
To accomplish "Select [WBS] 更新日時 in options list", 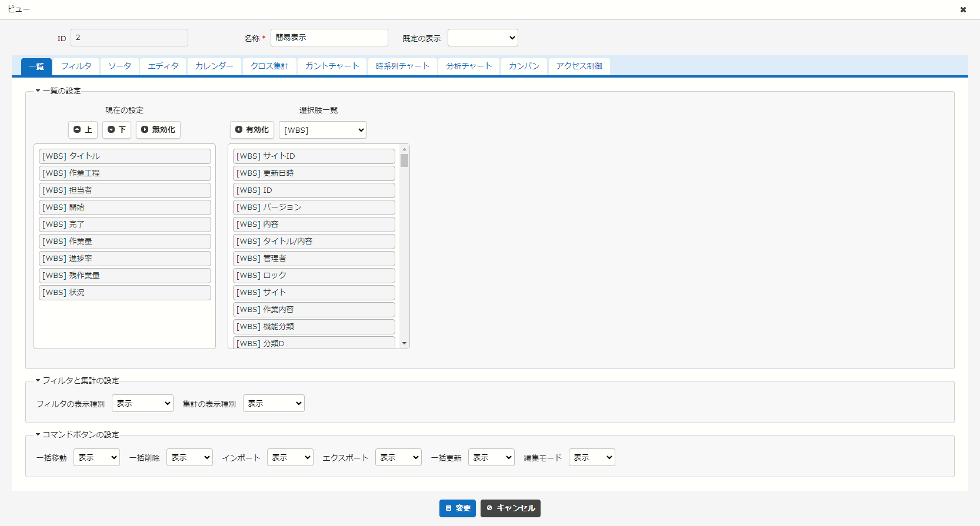I will pos(314,173).
